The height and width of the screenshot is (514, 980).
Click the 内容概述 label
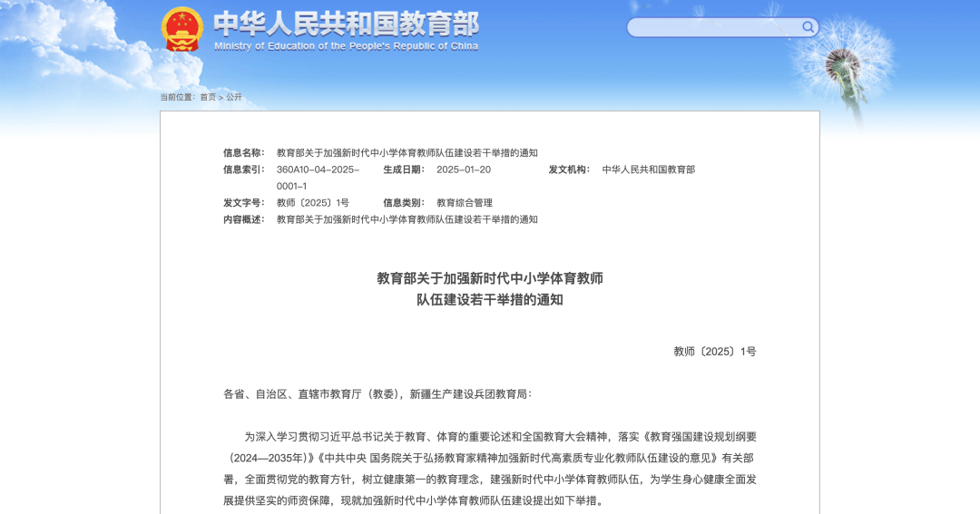tap(244, 220)
